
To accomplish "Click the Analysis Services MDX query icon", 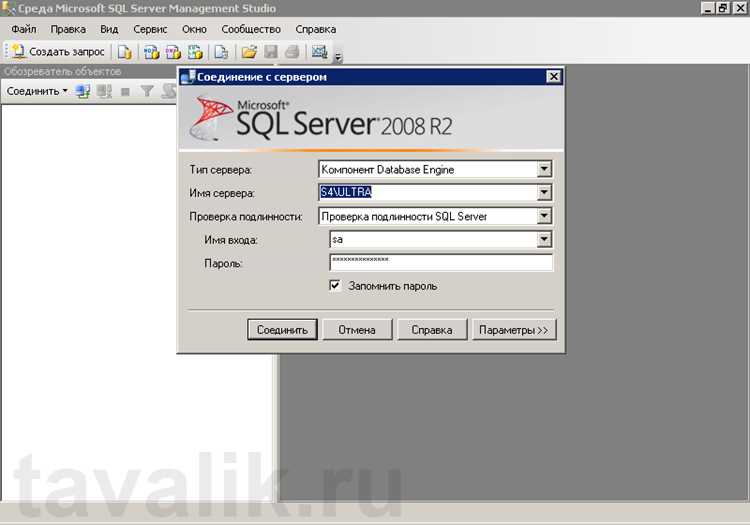I will [152, 52].
